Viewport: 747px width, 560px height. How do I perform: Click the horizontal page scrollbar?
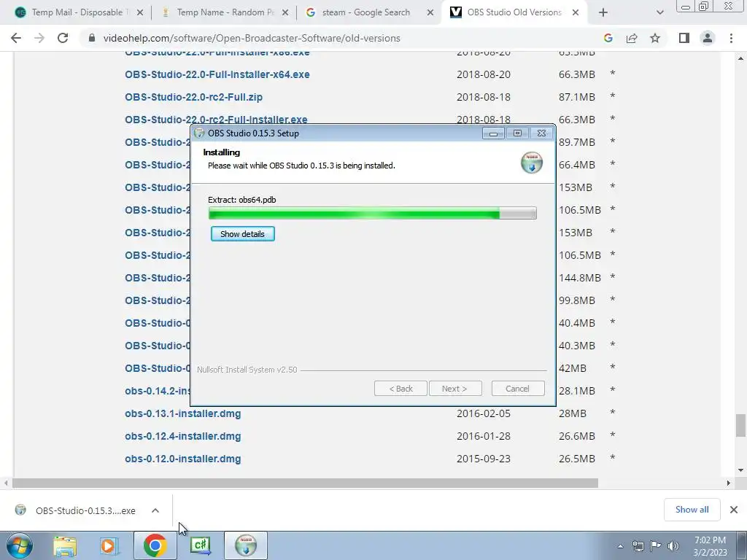point(305,483)
